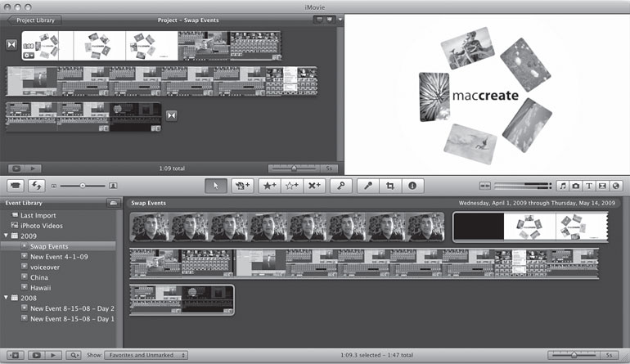Toggle the titles browser
Viewport: 630px width, 364px height.
click(590, 186)
